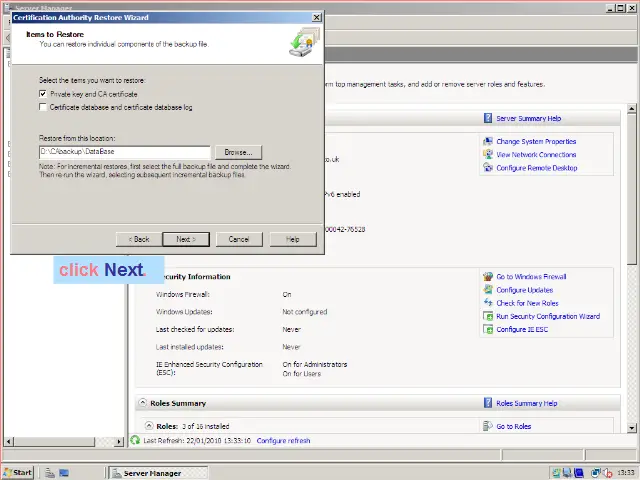Screen dimensions: 640x480
Task: Click the system tray clock showing 13:33
Action: click(x=625, y=473)
